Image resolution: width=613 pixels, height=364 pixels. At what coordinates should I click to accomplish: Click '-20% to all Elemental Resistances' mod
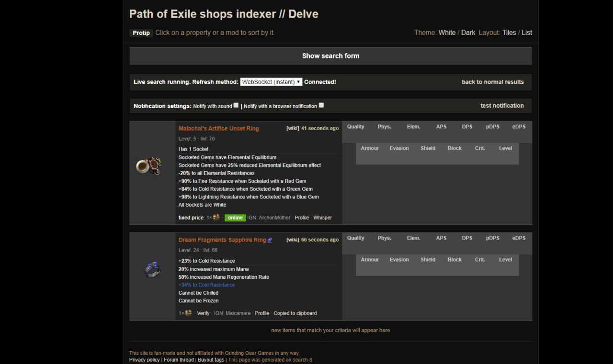pos(216,173)
